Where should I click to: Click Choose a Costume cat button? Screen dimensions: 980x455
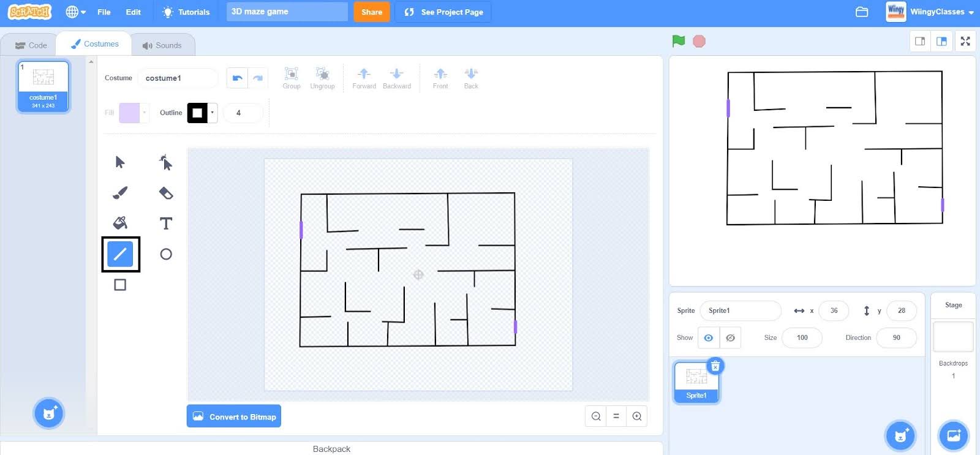[49, 413]
